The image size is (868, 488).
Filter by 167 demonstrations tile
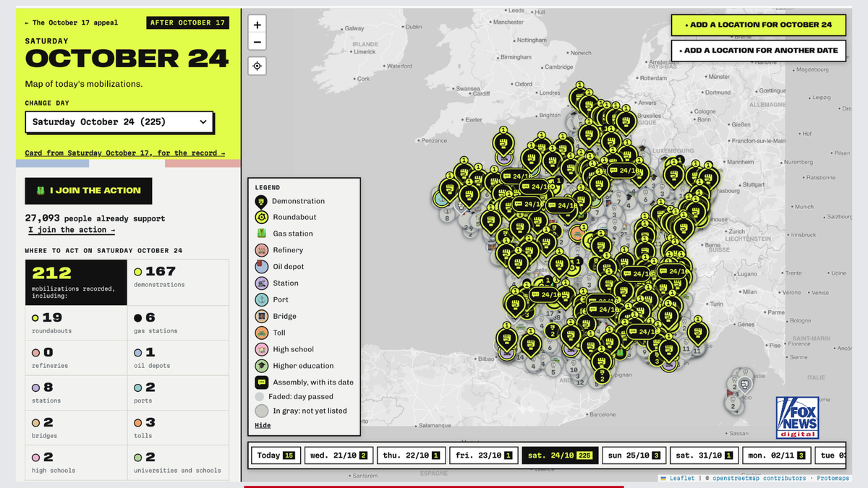[x=178, y=282]
